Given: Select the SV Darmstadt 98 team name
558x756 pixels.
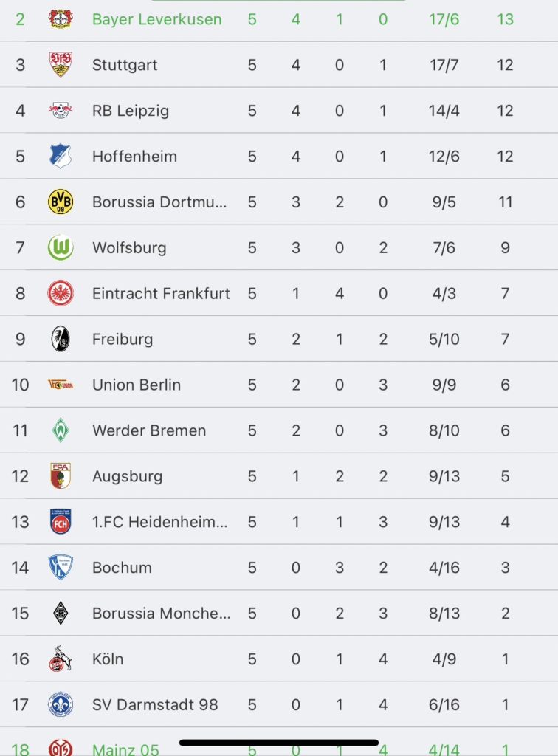Looking at the screenshot, I should pos(155,704).
